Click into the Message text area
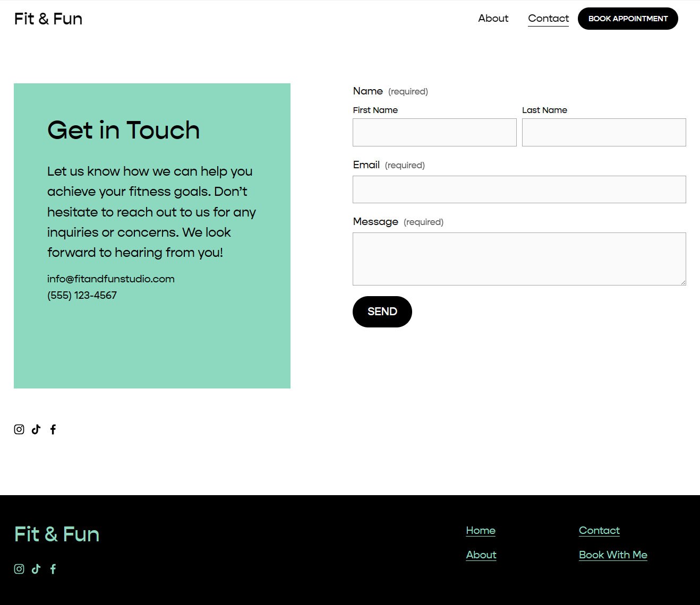The height and width of the screenshot is (605, 700). tap(519, 259)
